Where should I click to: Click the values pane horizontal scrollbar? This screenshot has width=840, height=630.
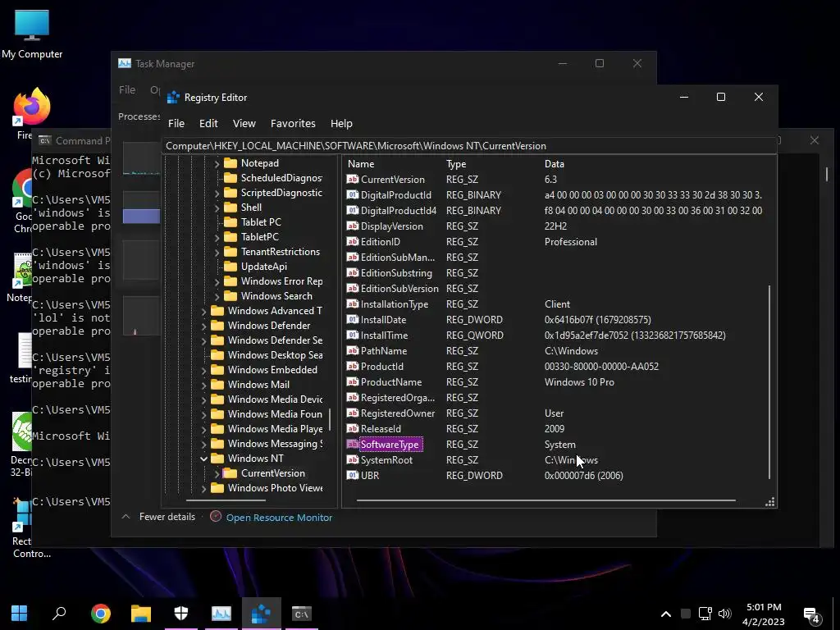pyautogui.click(x=546, y=500)
